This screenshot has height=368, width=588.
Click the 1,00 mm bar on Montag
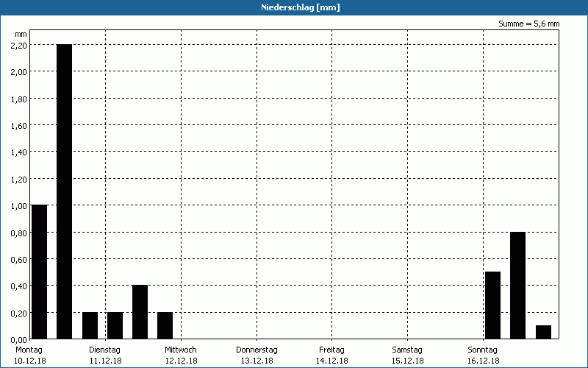coord(40,272)
